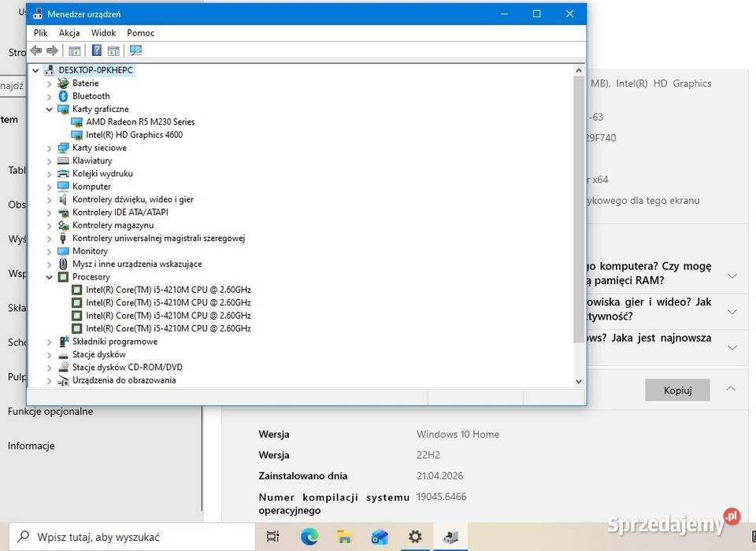
Task: Collapse the Karty graficzne node
Action: coord(49,109)
